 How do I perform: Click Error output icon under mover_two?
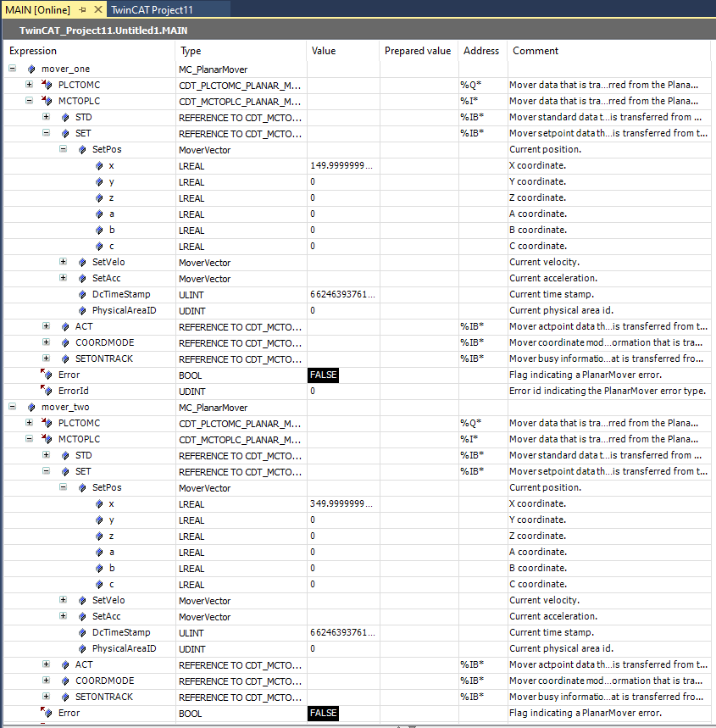coord(47,712)
